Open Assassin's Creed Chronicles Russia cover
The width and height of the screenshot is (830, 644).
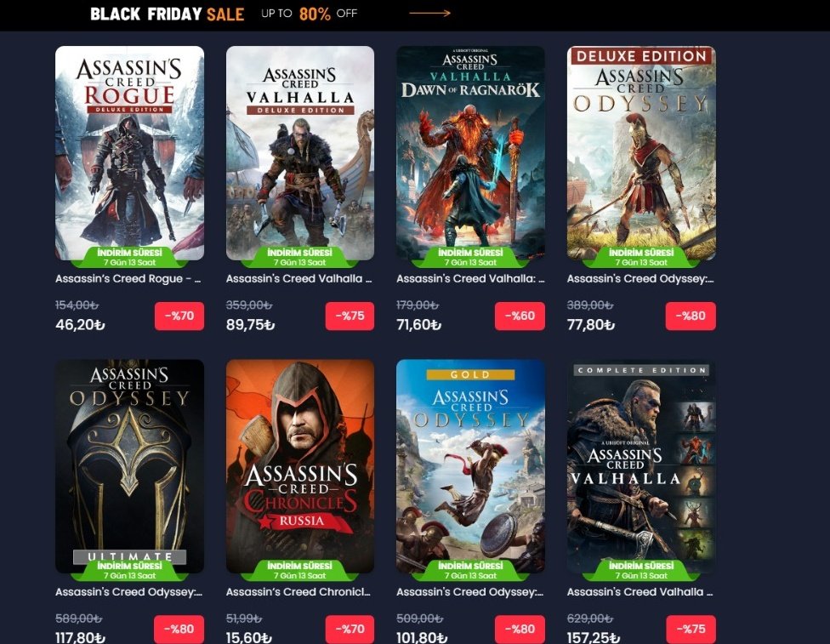(300, 466)
